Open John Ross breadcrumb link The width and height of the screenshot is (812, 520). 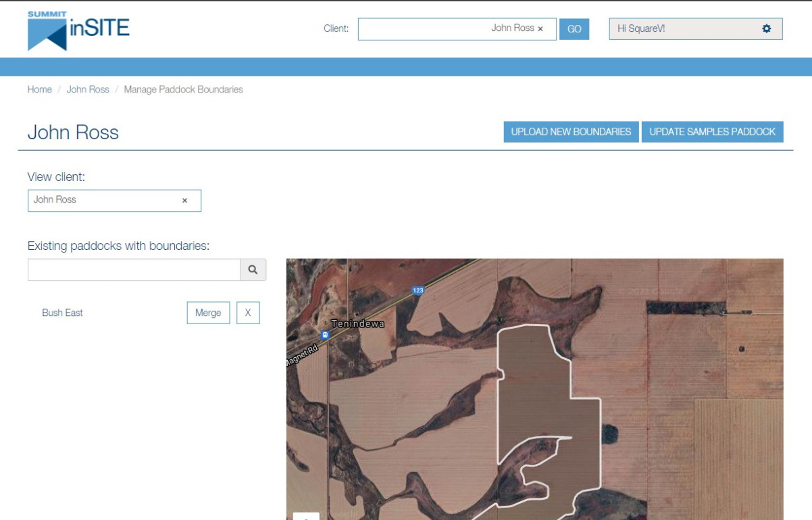(x=88, y=90)
